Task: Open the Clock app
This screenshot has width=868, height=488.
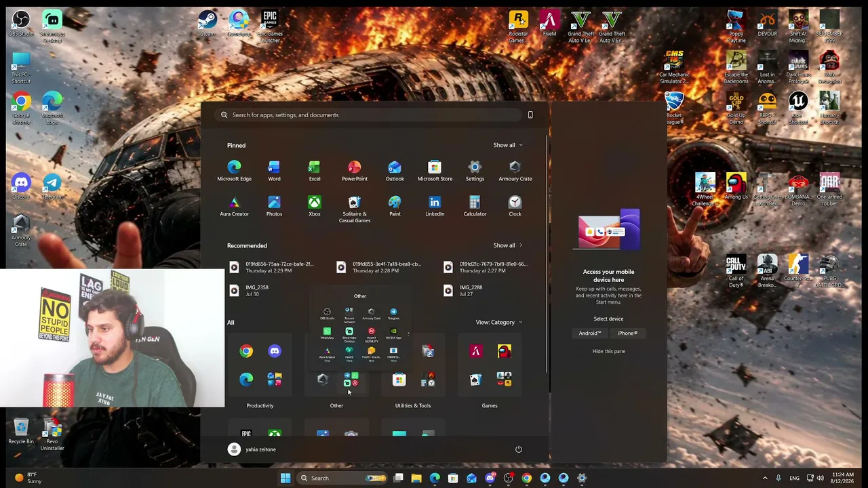Action: click(x=515, y=206)
